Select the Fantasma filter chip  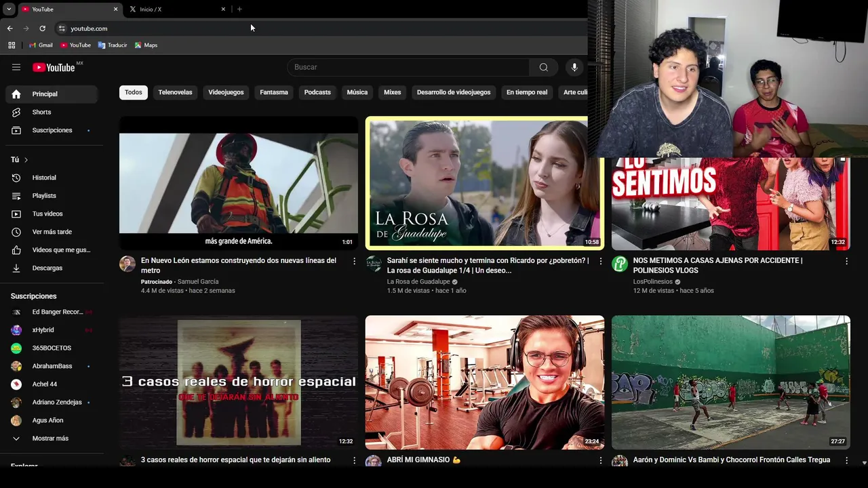(274, 92)
